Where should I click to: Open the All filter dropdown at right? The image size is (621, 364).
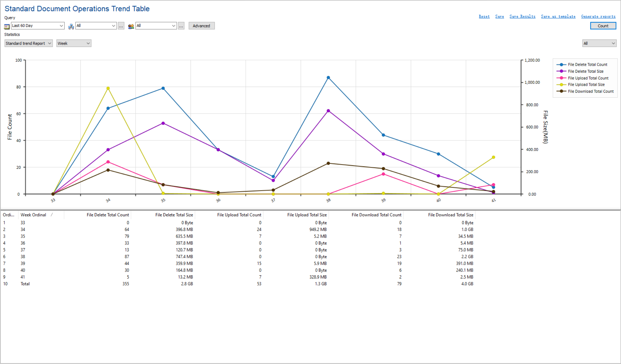[x=599, y=43]
